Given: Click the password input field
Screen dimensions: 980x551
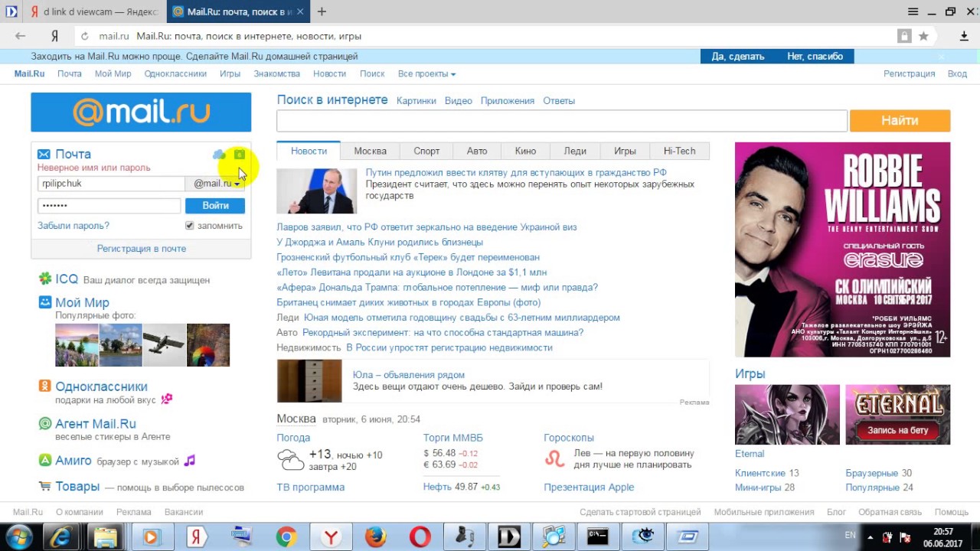Looking at the screenshot, I should click(x=109, y=205).
